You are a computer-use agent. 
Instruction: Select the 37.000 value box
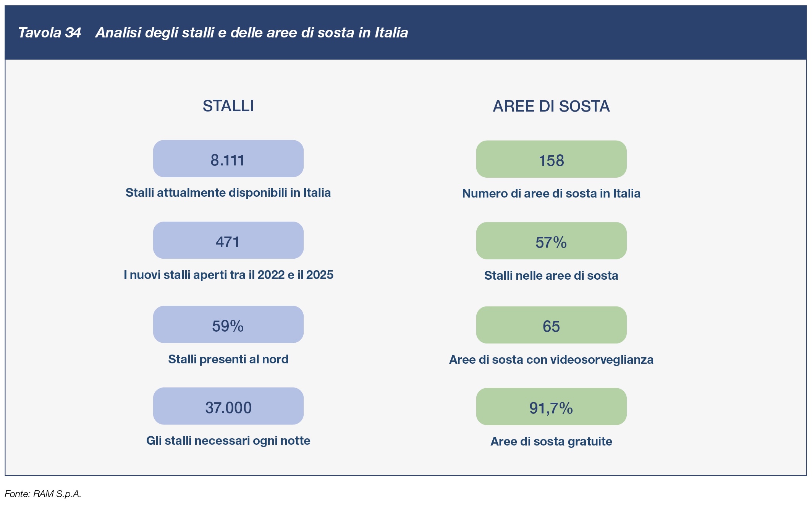coord(228,407)
